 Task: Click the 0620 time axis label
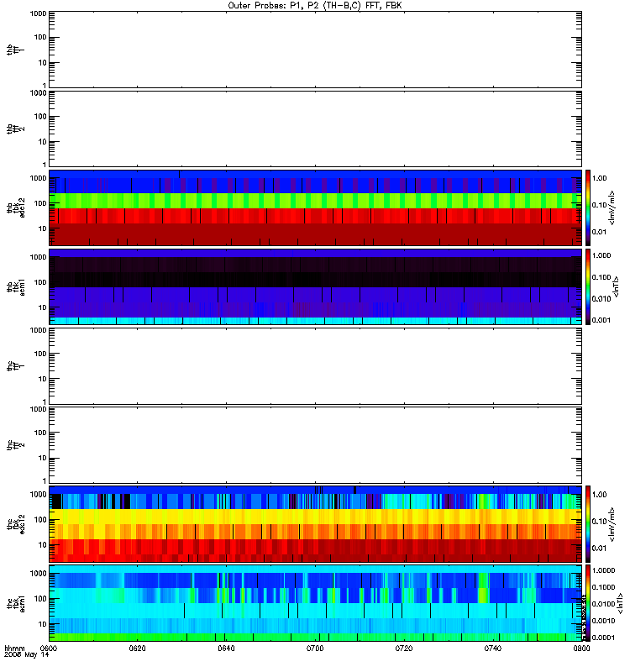point(137,648)
